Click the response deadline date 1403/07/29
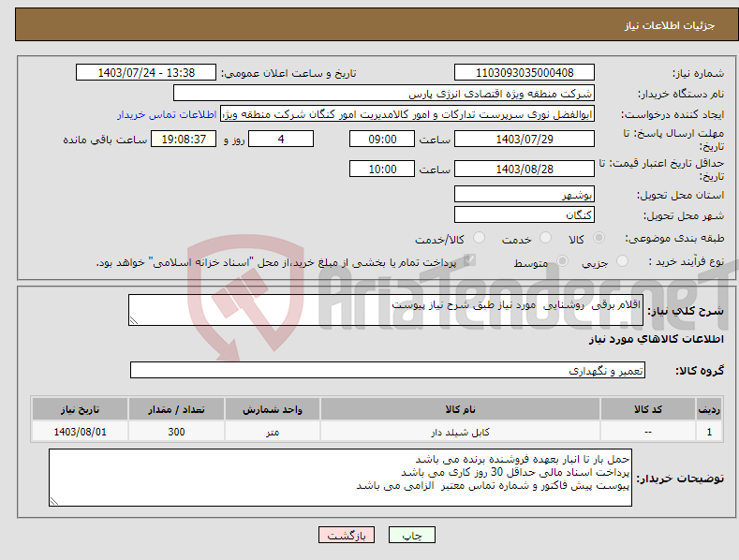The height and width of the screenshot is (560, 739). [x=525, y=139]
